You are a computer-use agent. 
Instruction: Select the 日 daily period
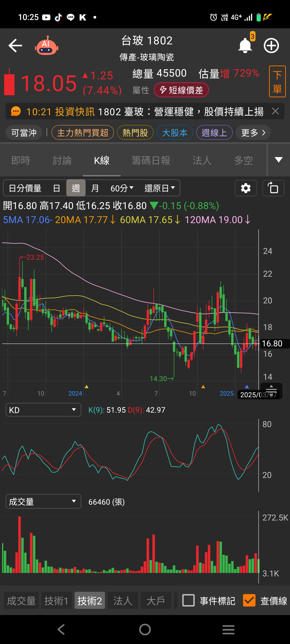pos(57,188)
